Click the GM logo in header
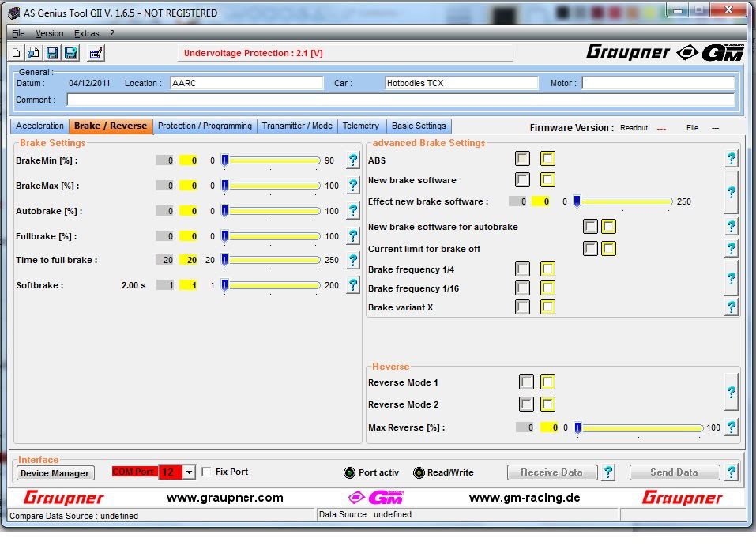This screenshot has height=553, width=756. click(x=722, y=53)
